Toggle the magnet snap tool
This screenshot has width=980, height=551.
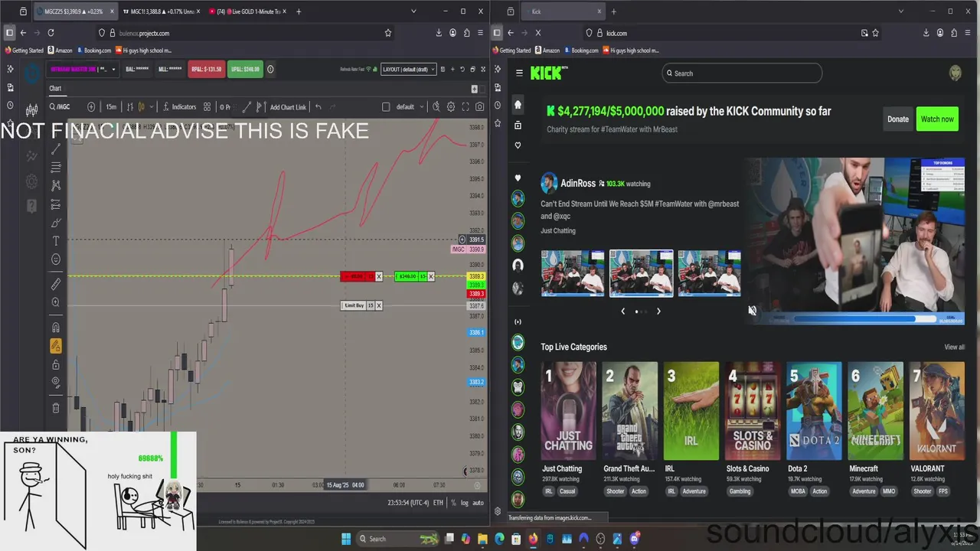pyautogui.click(x=56, y=328)
